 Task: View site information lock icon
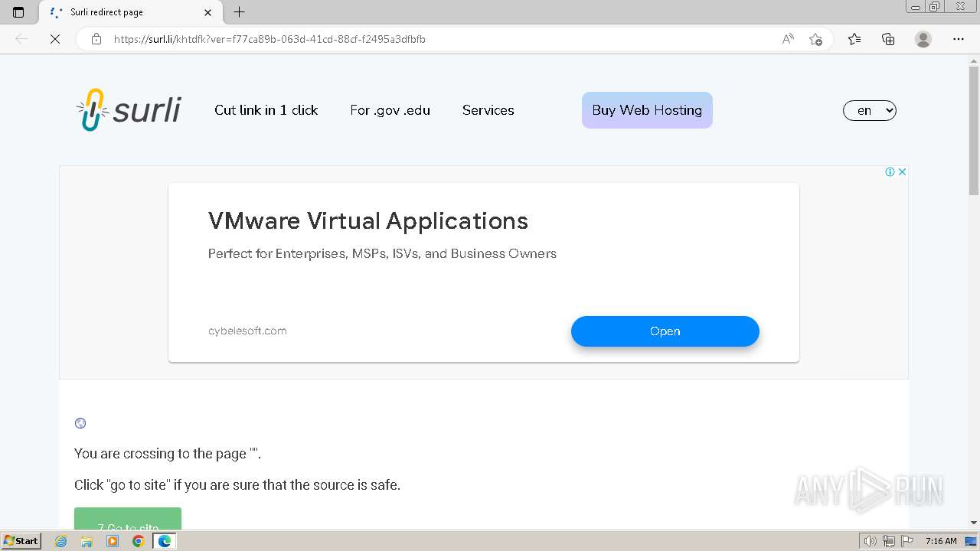click(x=96, y=39)
